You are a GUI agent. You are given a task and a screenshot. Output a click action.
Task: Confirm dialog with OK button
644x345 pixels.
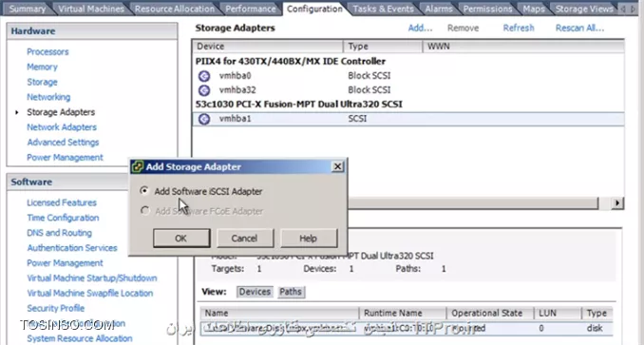[x=181, y=239]
